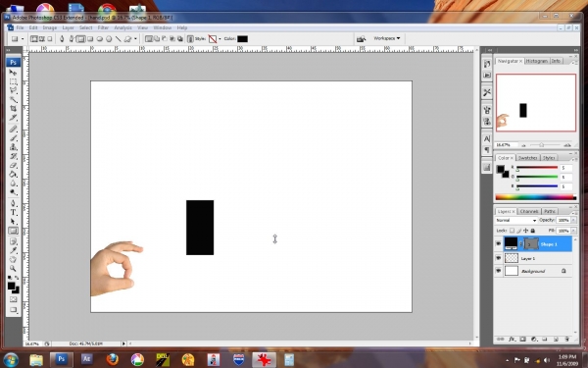Open shape geometry options arrow

click(x=135, y=38)
